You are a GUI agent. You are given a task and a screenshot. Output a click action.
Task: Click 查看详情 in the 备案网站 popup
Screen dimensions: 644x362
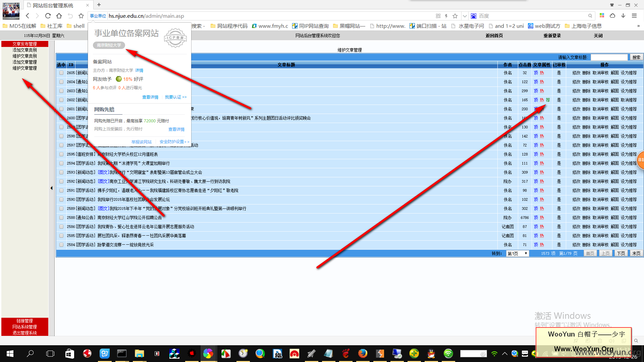(x=150, y=97)
